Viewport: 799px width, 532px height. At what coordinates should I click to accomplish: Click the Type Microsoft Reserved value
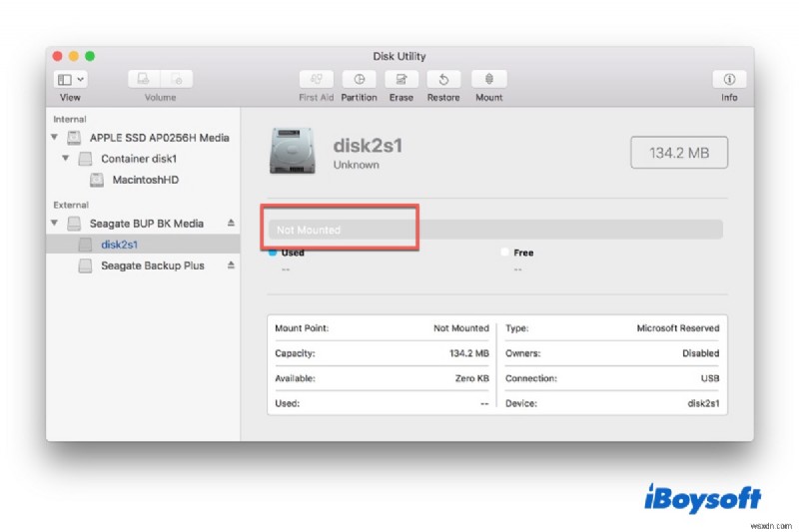(678, 328)
